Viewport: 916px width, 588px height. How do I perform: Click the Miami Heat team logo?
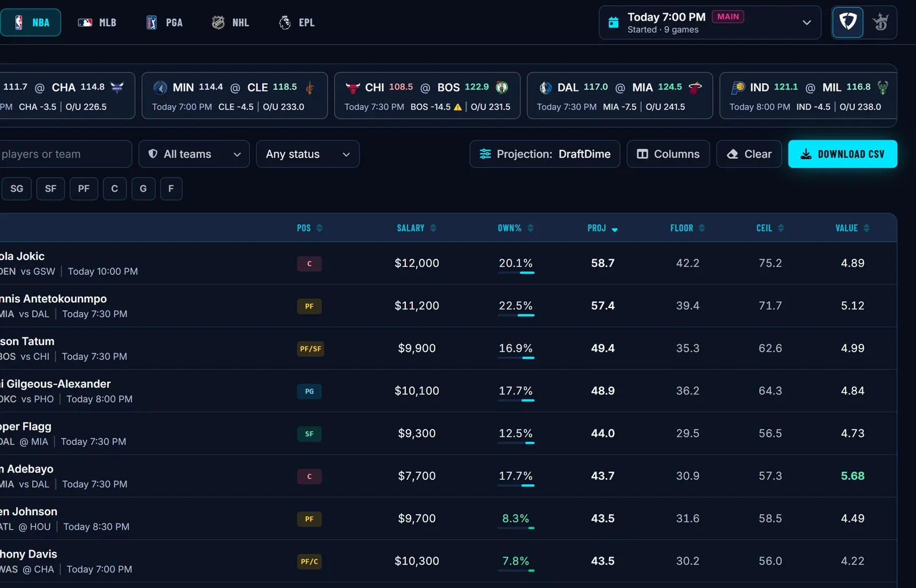(x=695, y=88)
